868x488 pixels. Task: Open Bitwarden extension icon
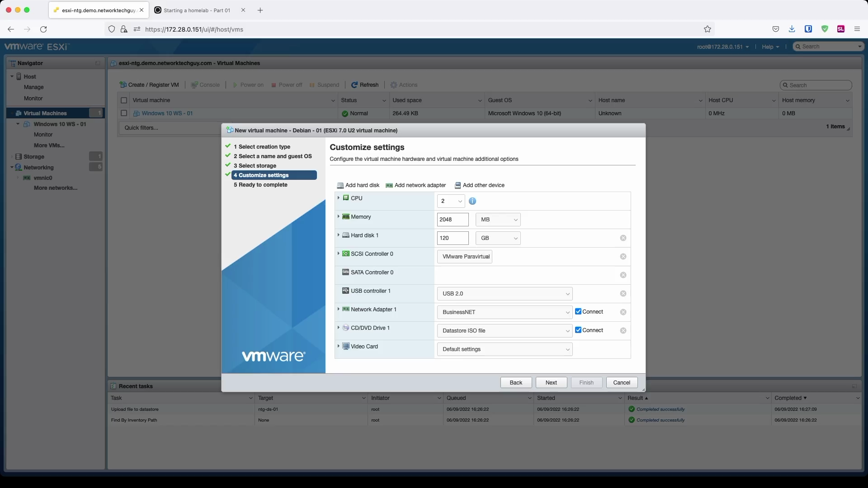[x=808, y=29]
